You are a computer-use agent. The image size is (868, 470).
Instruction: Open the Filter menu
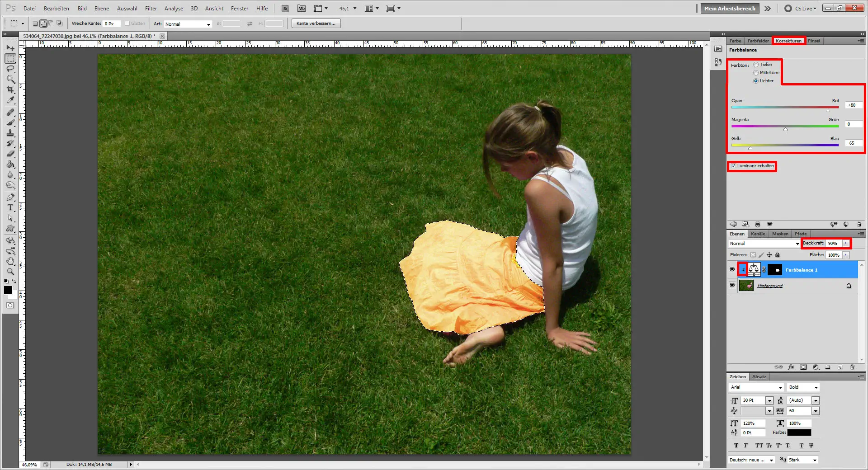[x=151, y=8]
